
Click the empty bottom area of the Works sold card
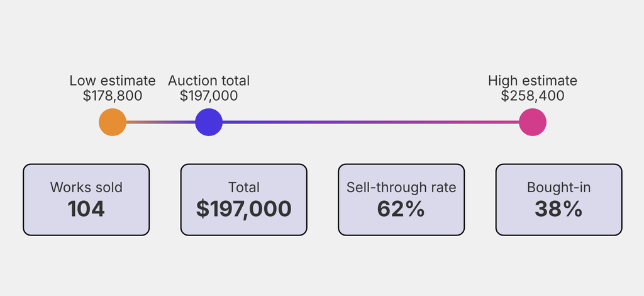click(86, 227)
